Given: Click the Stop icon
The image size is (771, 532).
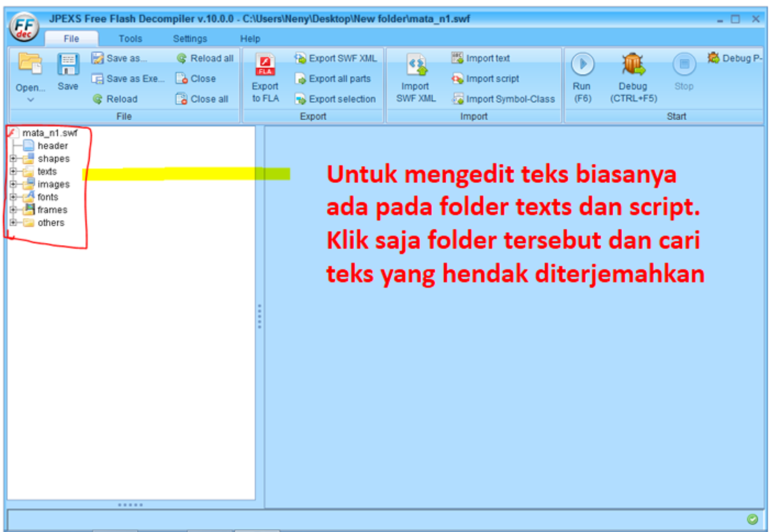Looking at the screenshot, I should tap(684, 64).
